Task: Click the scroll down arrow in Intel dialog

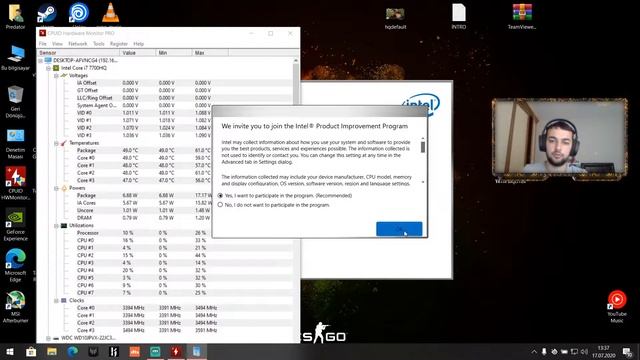Action: 423,182
